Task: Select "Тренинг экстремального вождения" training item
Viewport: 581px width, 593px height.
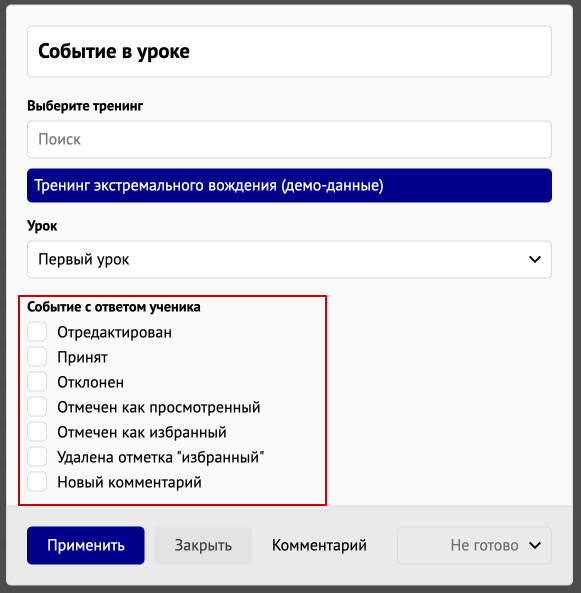Action: click(289, 185)
